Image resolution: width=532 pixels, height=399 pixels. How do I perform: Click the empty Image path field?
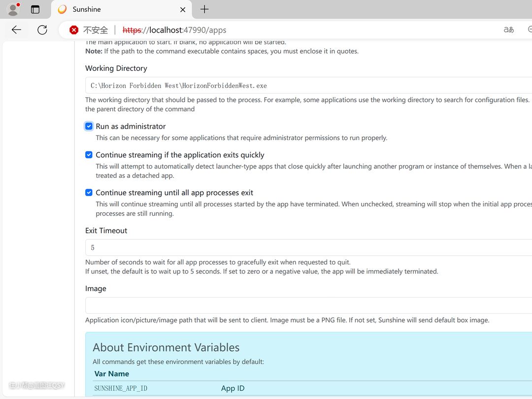(x=308, y=305)
